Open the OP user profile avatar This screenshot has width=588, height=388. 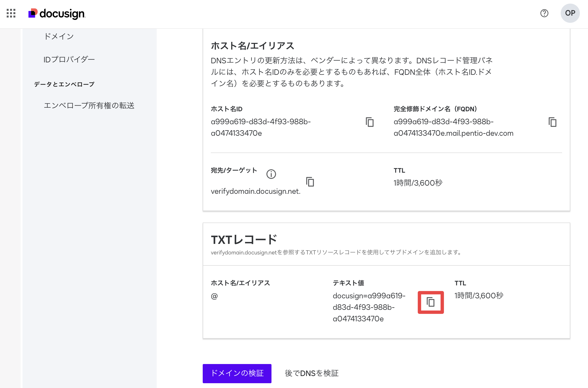pos(570,13)
